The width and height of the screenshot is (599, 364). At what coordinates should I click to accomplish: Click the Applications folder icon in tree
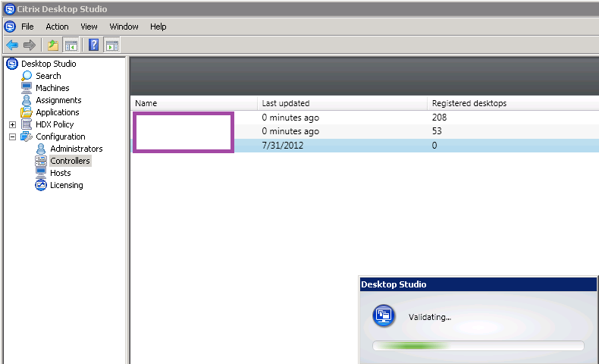pos(27,112)
